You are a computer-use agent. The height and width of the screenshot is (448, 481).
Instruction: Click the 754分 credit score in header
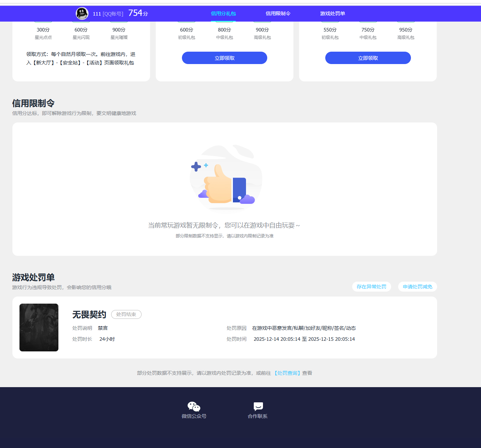pos(138,13)
